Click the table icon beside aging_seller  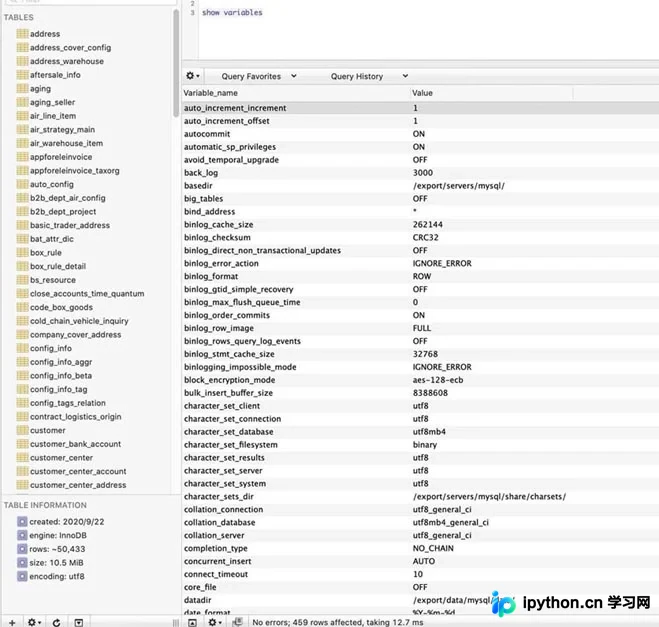point(22,102)
